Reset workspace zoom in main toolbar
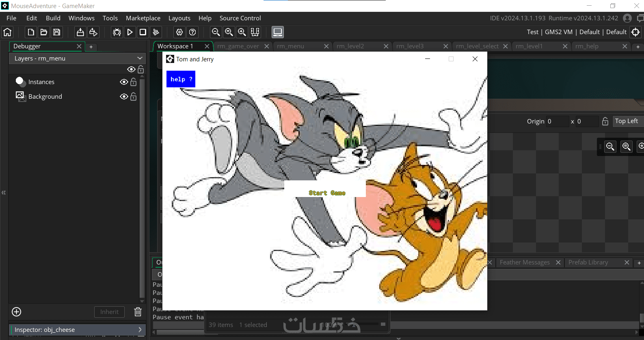Image resolution: width=644 pixels, height=340 pixels. pos(229,32)
